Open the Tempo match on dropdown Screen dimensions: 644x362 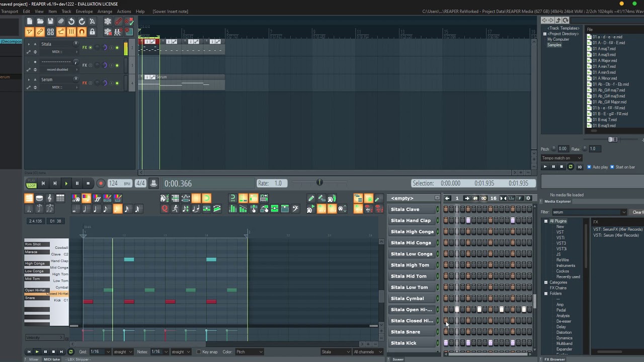[561, 158]
